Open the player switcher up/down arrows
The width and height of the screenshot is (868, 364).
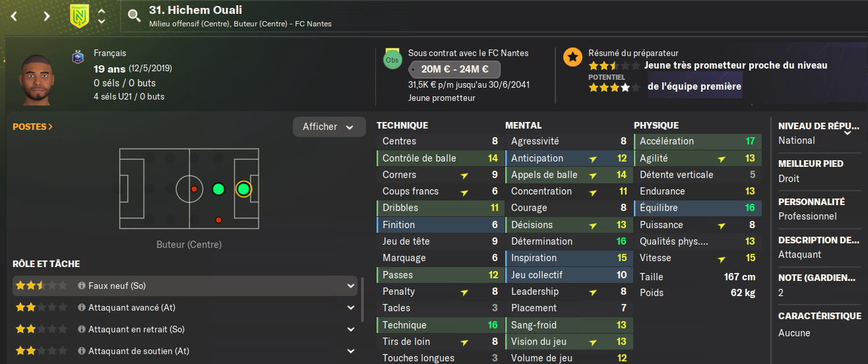coord(101,16)
